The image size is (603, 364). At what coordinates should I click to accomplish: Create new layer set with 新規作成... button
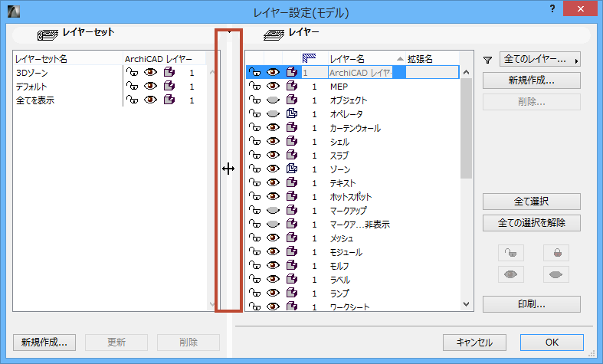pyautogui.click(x=44, y=343)
